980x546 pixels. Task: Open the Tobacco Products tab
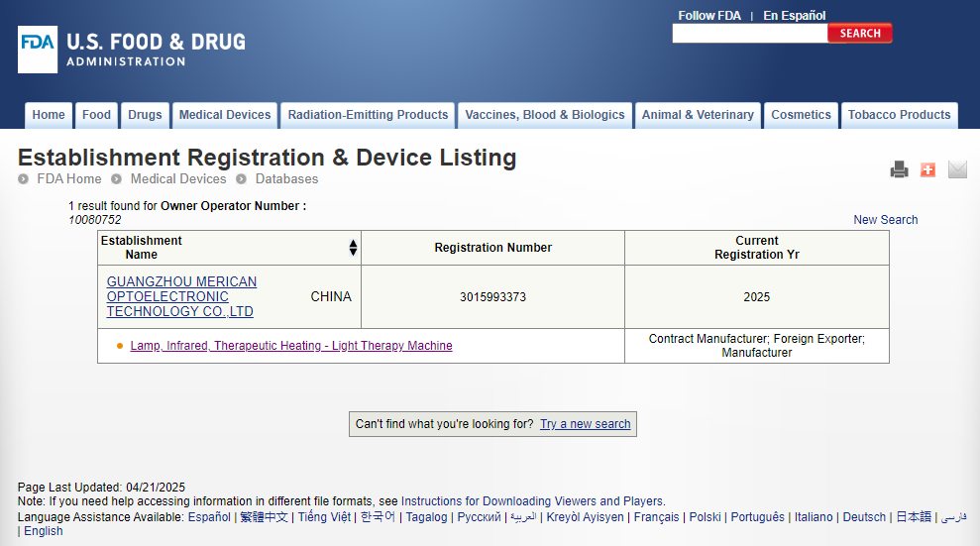900,115
